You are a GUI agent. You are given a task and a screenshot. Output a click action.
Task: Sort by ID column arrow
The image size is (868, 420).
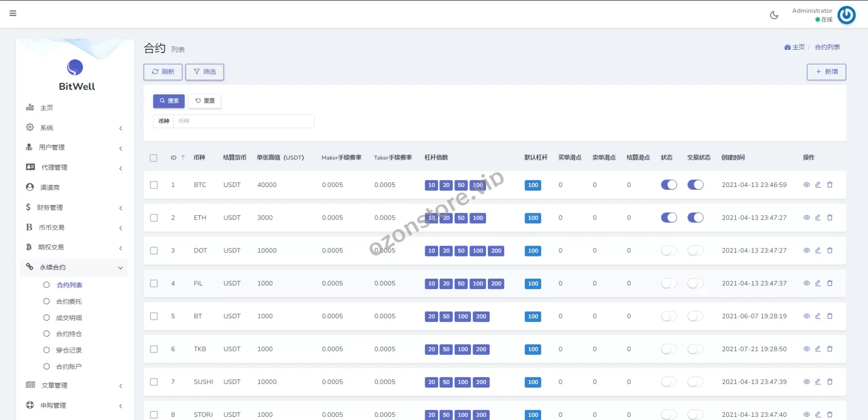tap(183, 157)
